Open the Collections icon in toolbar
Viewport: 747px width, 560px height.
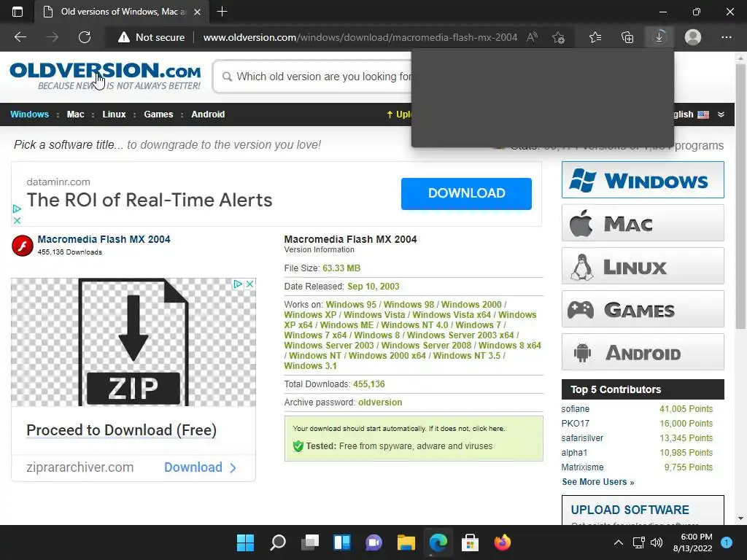[627, 37]
